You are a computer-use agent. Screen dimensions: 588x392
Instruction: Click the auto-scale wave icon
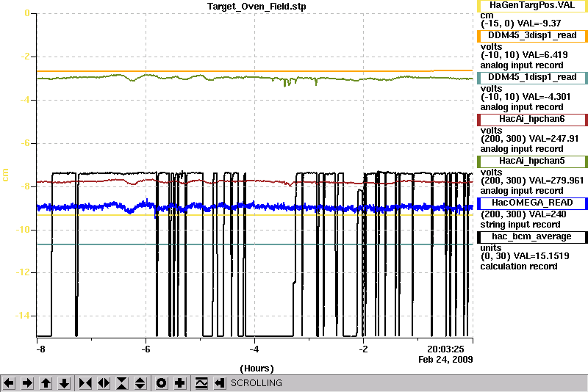(x=201, y=383)
